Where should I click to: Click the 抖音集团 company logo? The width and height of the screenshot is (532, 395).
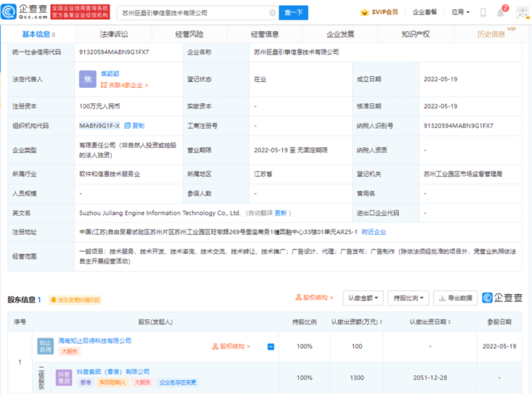coord(63,376)
